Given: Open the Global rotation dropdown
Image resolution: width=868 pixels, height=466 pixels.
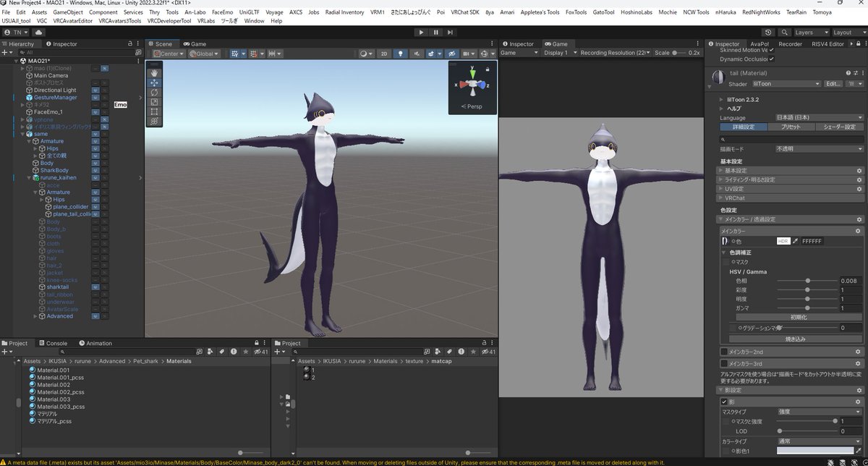Looking at the screenshot, I should click(204, 54).
